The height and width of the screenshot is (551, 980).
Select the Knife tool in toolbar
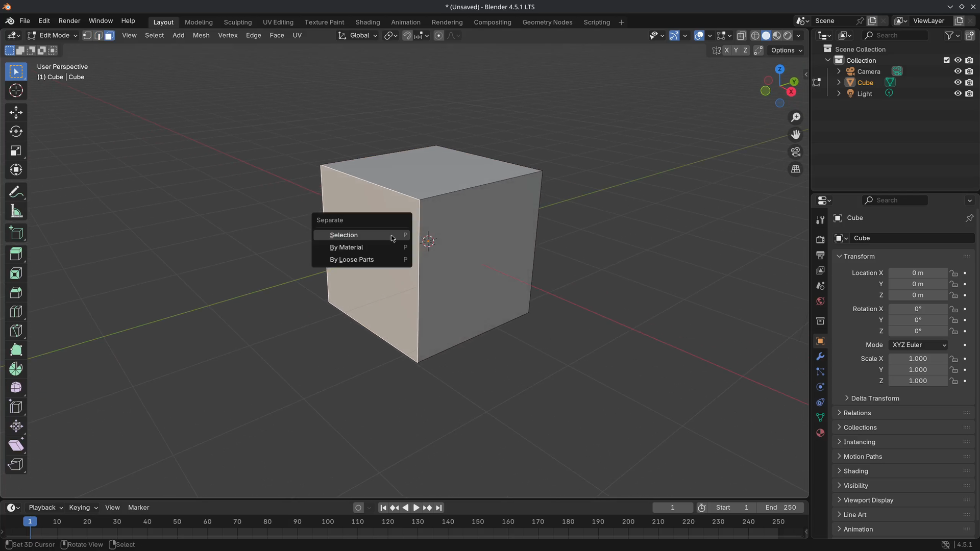coord(16,331)
